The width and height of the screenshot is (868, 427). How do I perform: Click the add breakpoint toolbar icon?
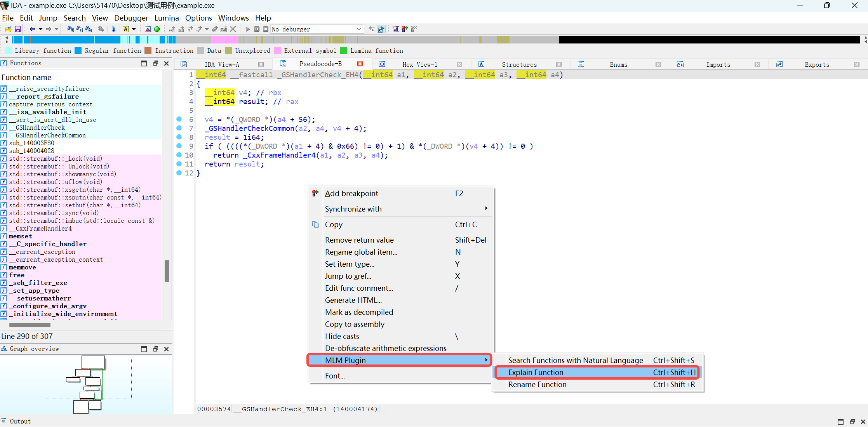[x=405, y=29]
